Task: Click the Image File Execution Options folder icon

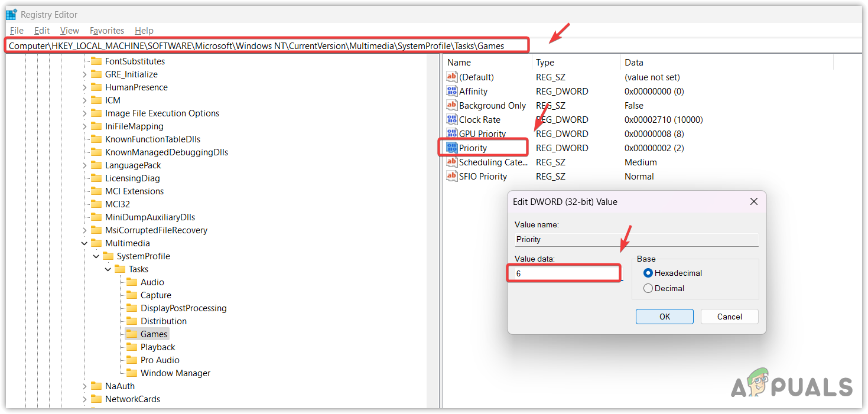Action: pos(96,113)
